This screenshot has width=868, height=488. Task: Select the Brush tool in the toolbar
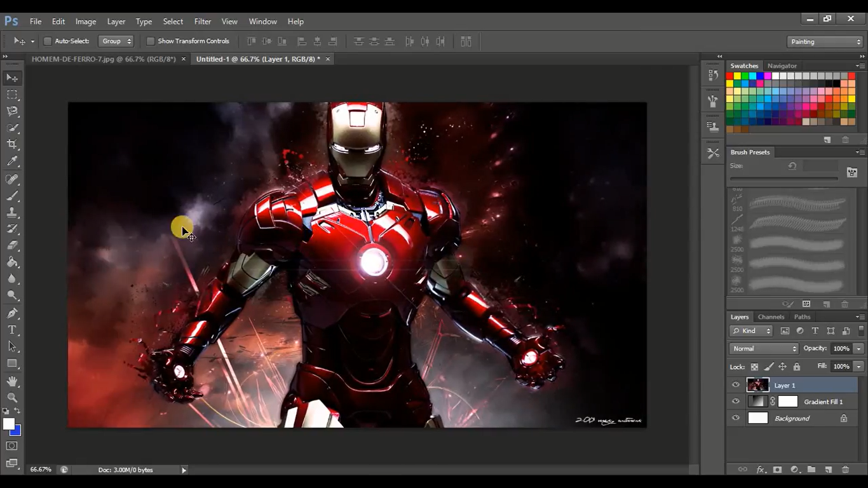[12, 196]
